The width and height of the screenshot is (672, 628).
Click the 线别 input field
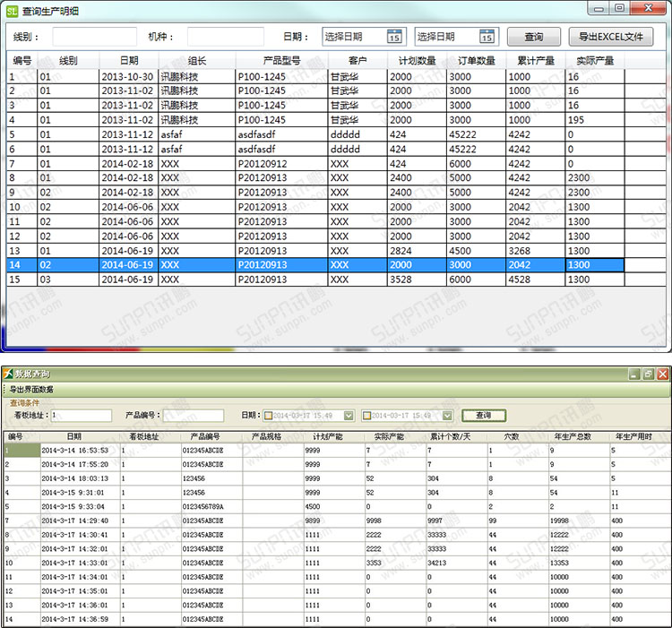coord(94,37)
